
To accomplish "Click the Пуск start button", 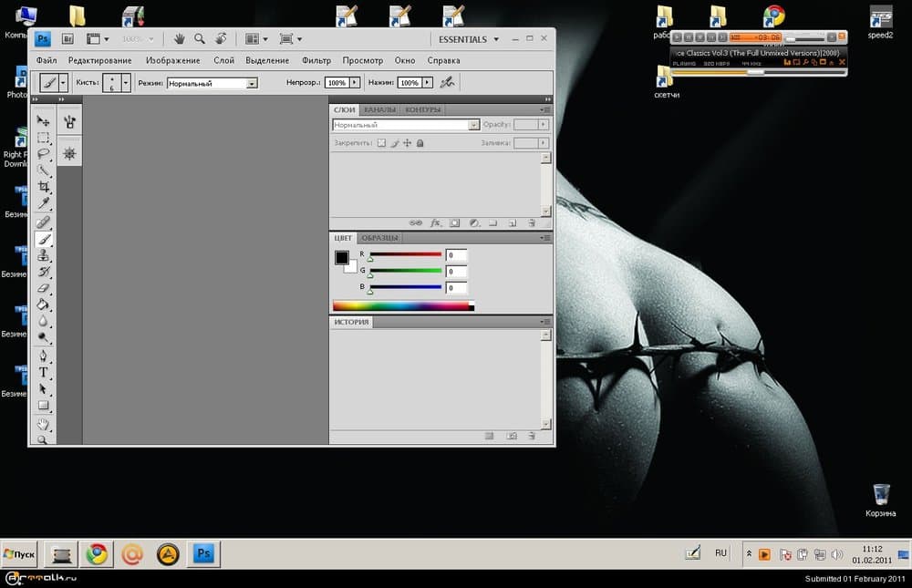I will click(21, 553).
